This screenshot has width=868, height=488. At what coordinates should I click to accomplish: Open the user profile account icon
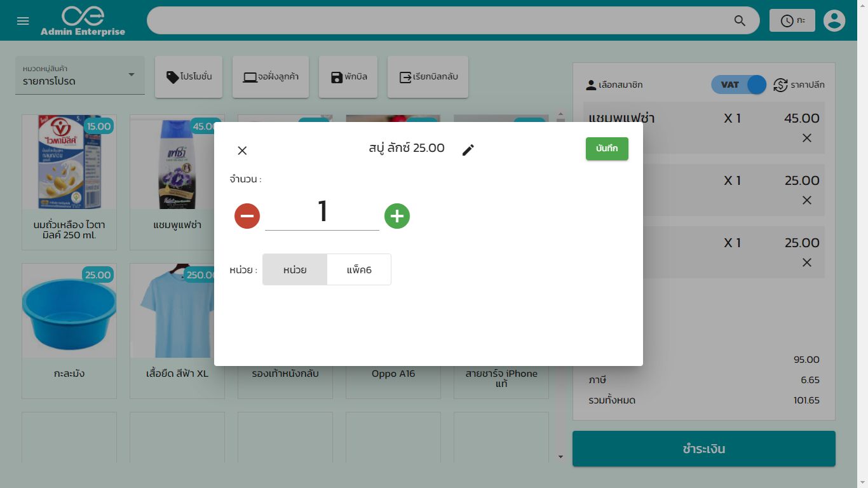pos(834,20)
